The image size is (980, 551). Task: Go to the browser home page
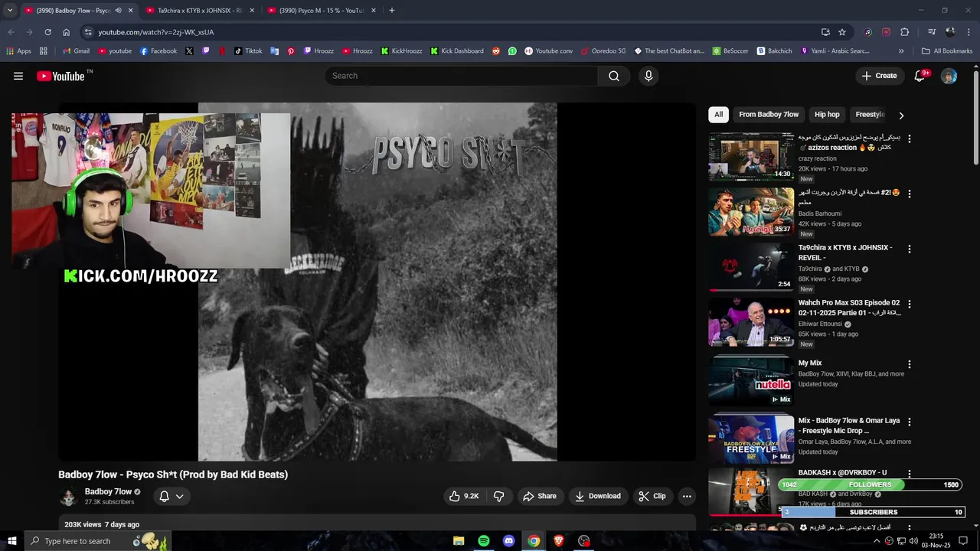tap(66, 32)
